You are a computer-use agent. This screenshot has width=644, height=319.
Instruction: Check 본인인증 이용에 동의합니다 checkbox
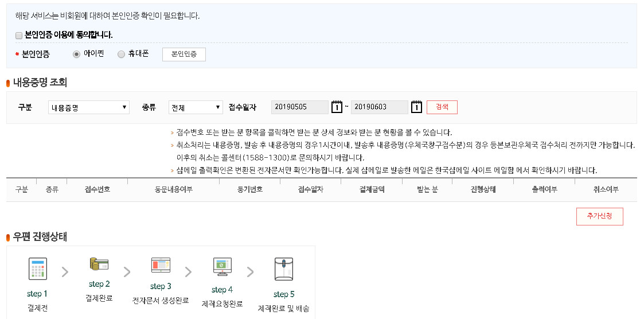[x=19, y=36]
